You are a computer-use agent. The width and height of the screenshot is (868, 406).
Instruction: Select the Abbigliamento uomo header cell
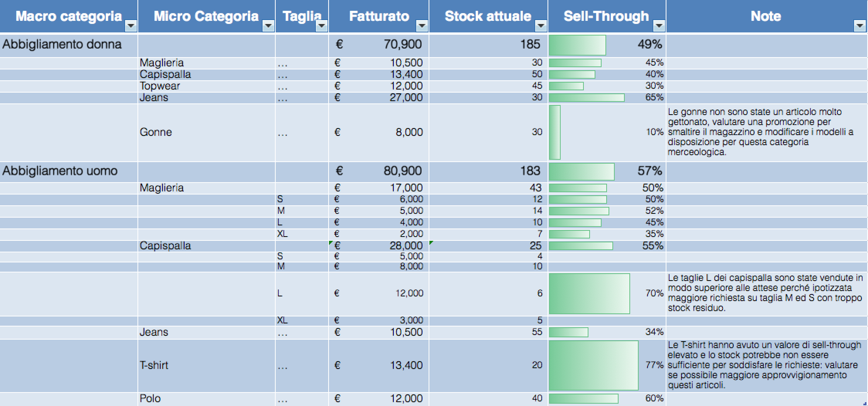pos(60,171)
